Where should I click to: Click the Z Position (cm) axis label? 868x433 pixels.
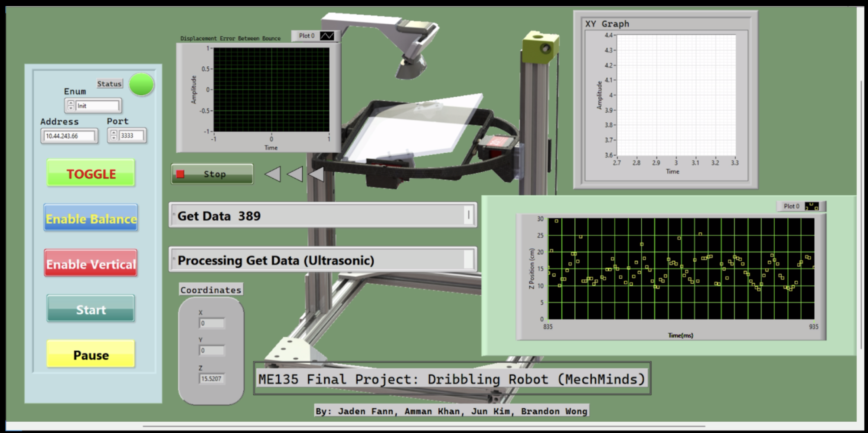pos(532,269)
